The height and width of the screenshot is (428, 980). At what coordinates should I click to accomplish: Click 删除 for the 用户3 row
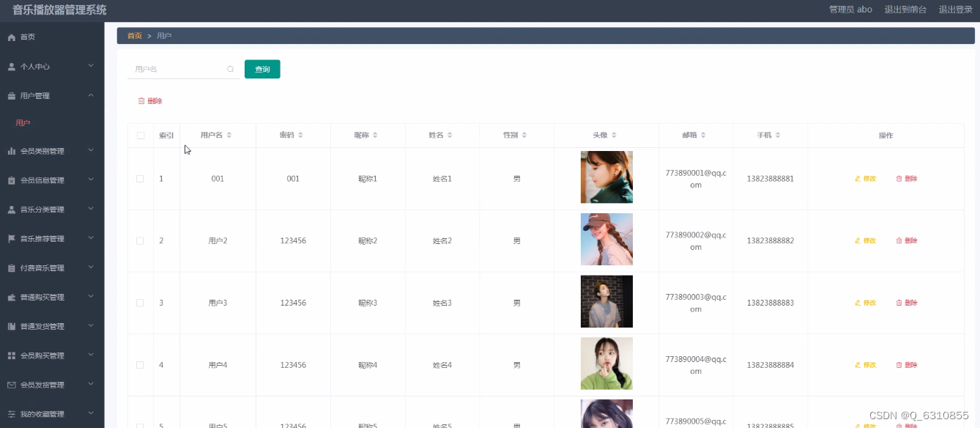[907, 303]
